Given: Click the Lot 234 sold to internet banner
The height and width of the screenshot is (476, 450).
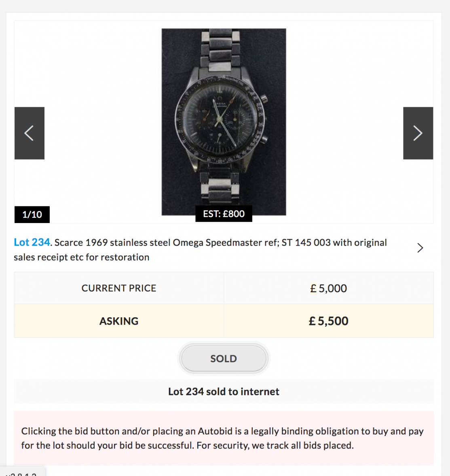Looking at the screenshot, I should [224, 391].
